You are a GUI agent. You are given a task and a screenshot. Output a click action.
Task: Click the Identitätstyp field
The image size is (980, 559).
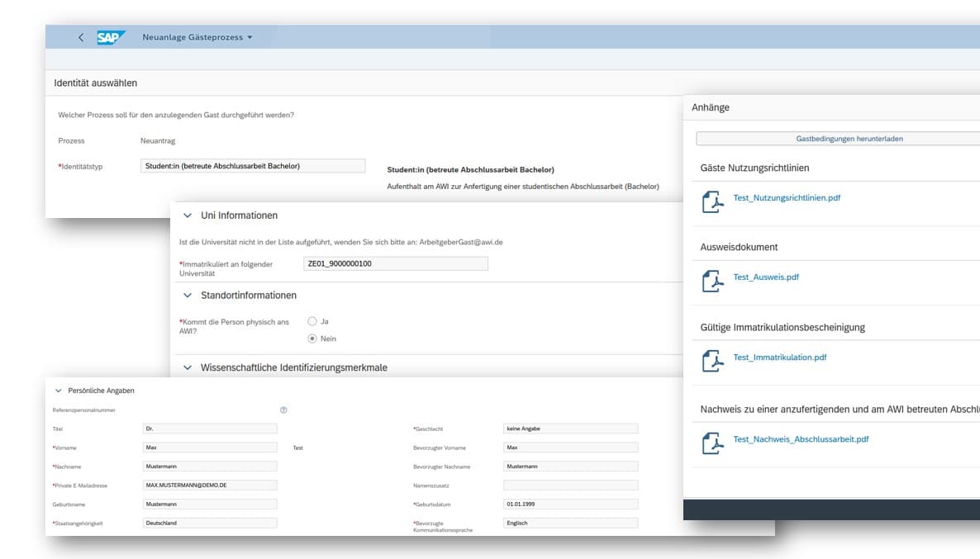(253, 166)
